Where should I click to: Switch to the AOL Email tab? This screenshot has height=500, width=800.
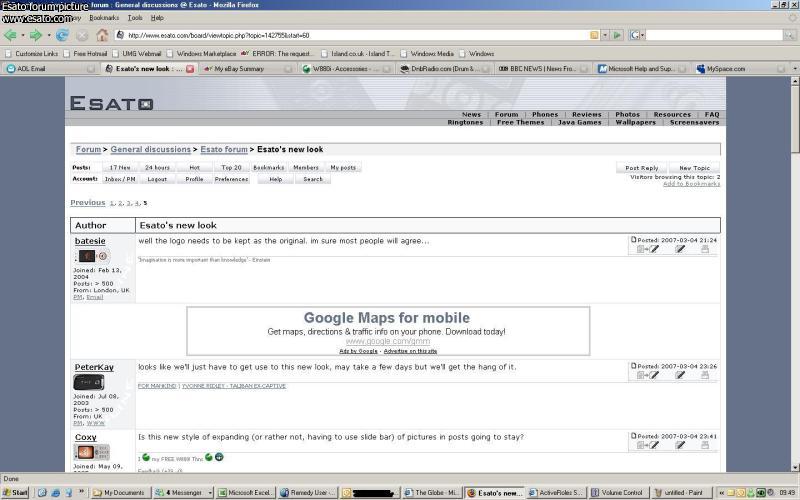pyautogui.click(x=49, y=68)
